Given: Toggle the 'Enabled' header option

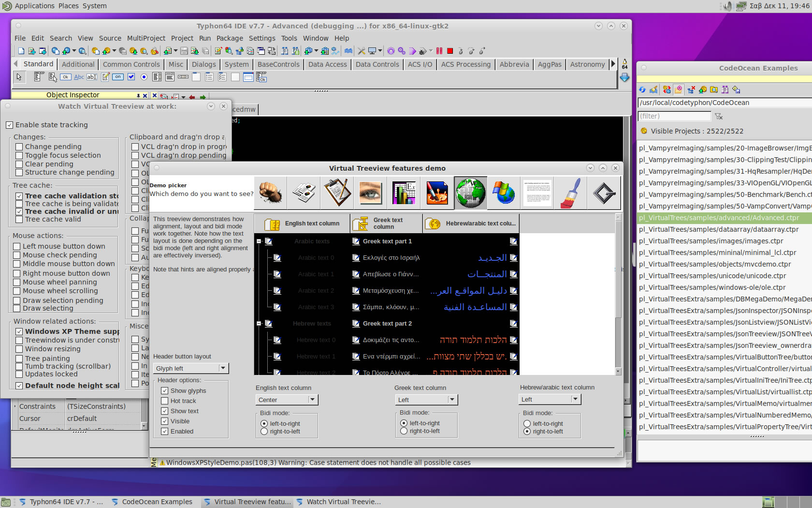Looking at the screenshot, I should click(165, 432).
